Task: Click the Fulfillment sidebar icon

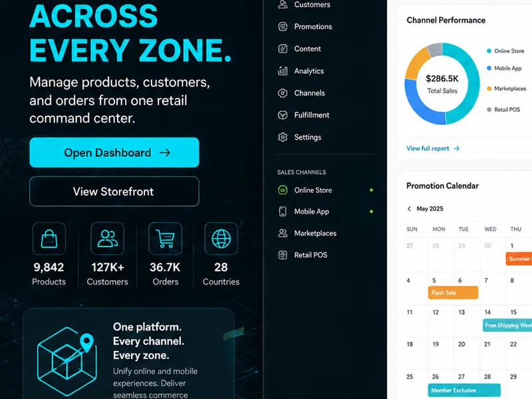Action: click(x=283, y=115)
